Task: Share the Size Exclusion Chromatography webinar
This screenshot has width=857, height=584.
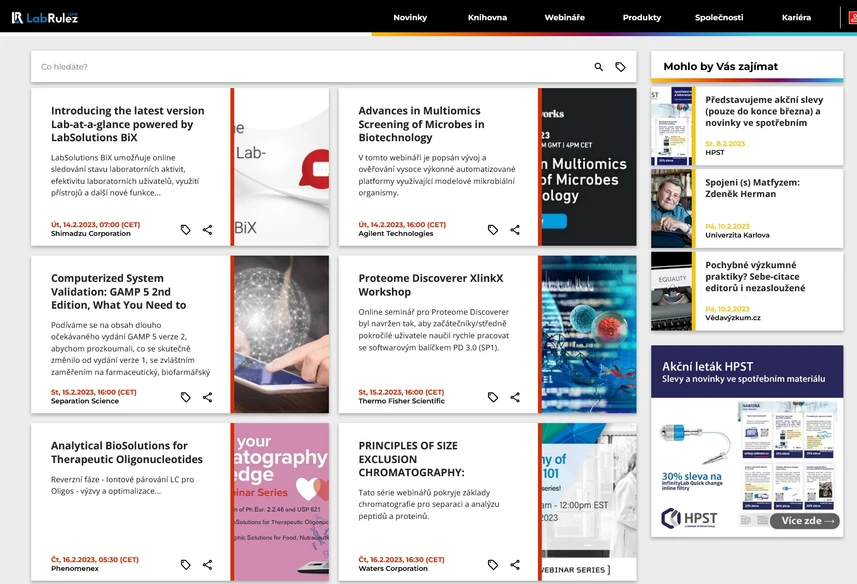Action: point(515,565)
